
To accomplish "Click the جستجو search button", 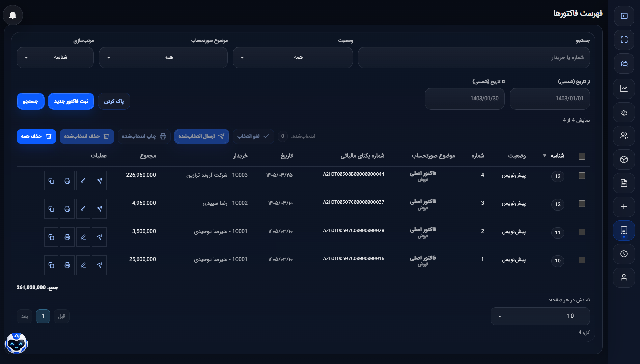I will tap(30, 101).
